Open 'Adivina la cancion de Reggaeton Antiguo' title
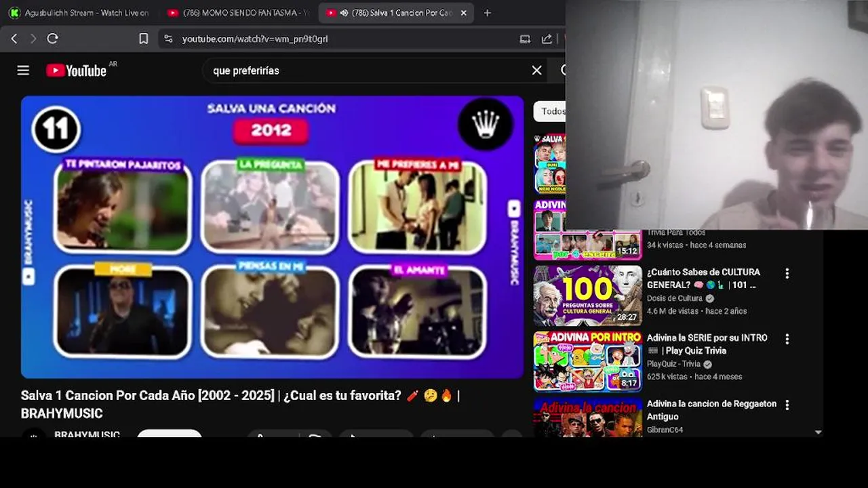 (711, 410)
